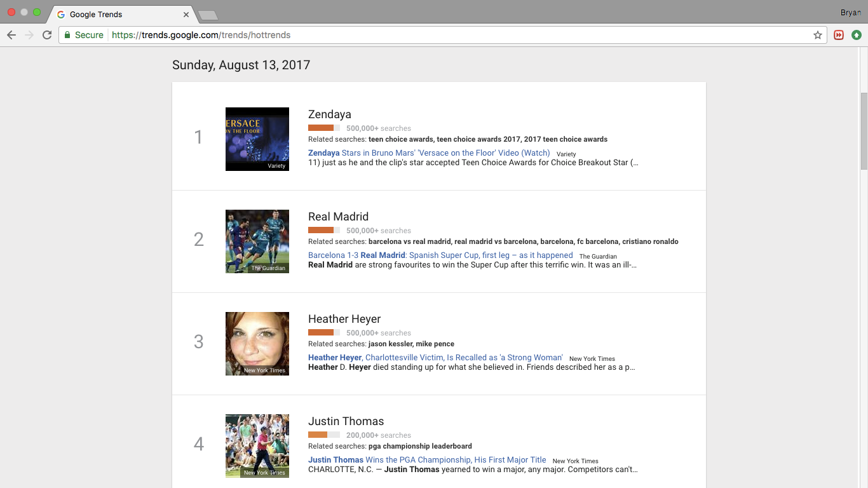868x488 pixels.
Task: Open Zendaya Versace on the Floor article
Action: pyautogui.click(x=429, y=152)
